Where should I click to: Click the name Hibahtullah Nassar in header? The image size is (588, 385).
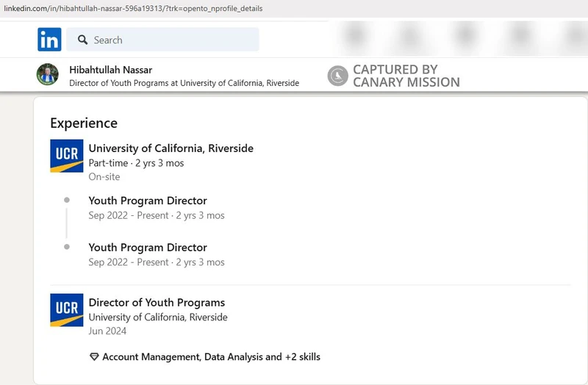click(x=111, y=70)
